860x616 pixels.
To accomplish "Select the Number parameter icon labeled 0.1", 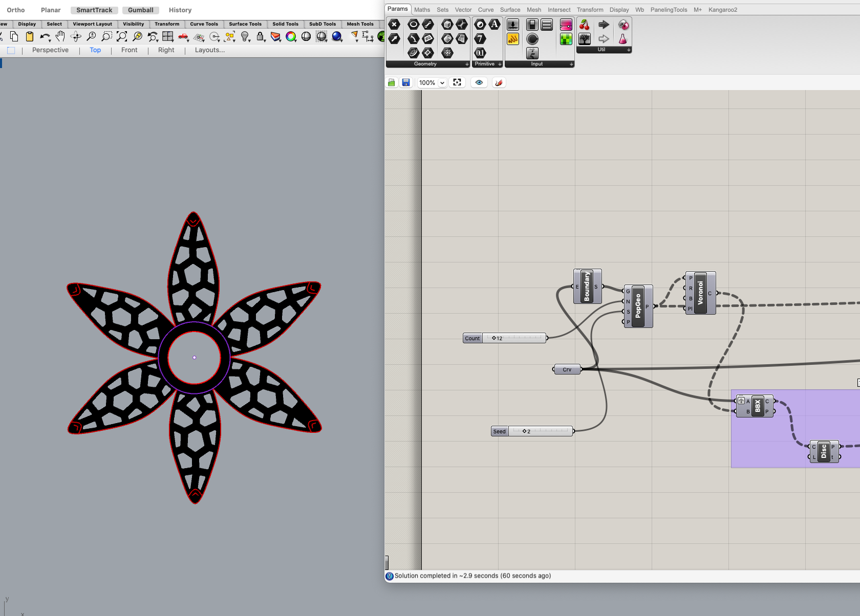I will point(480,53).
